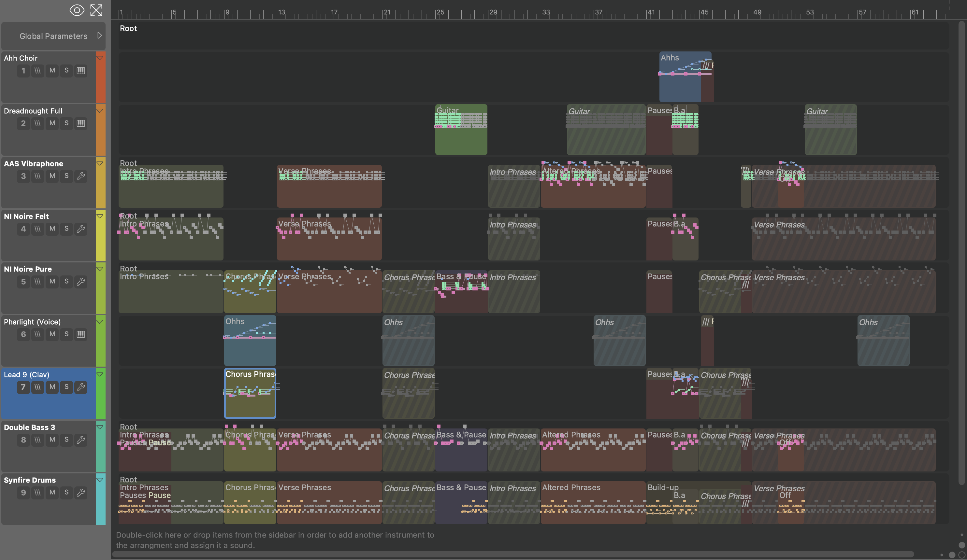The width and height of the screenshot is (967, 560).
Task: Expand the Global Parameters section
Action: coord(99,36)
